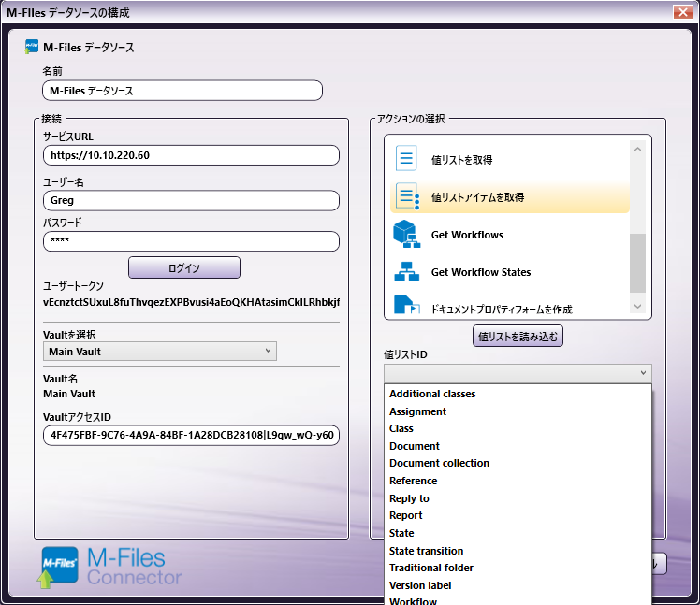Click the VaultアクセスID field
This screenshot has width=700, height=605.
click(x=191, y=435)
